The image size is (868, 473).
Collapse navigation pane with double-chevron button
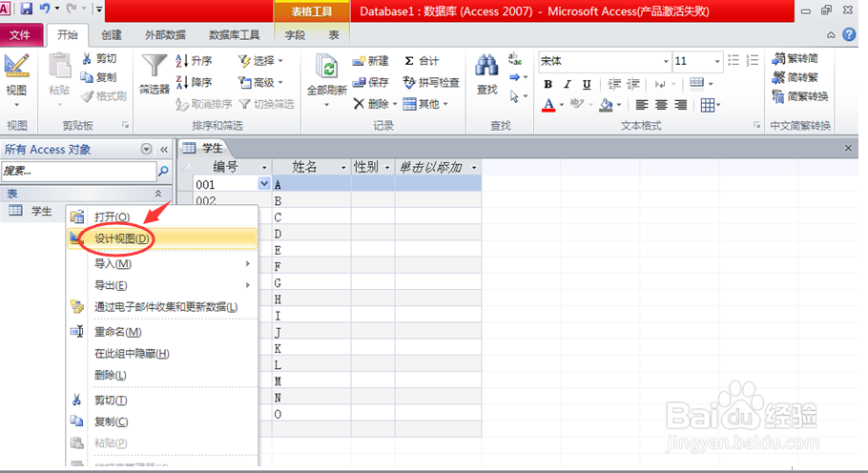[x=164, y=150]
